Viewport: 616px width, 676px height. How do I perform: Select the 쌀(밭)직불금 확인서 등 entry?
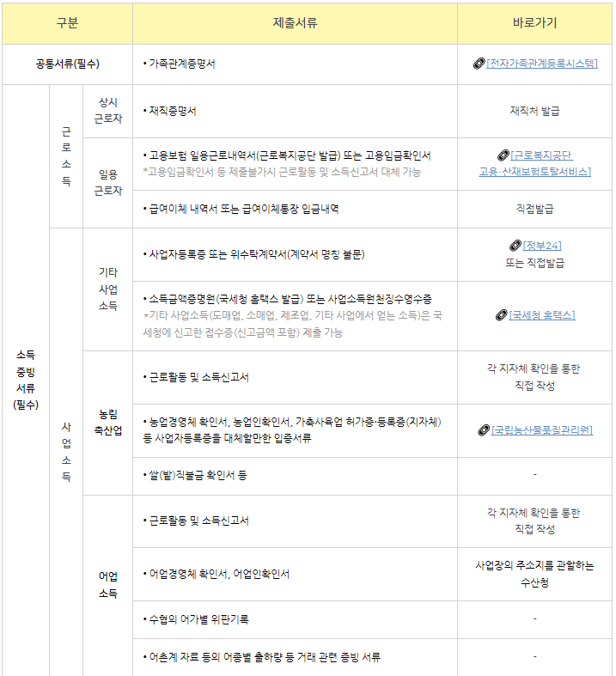tap(195, 476)
